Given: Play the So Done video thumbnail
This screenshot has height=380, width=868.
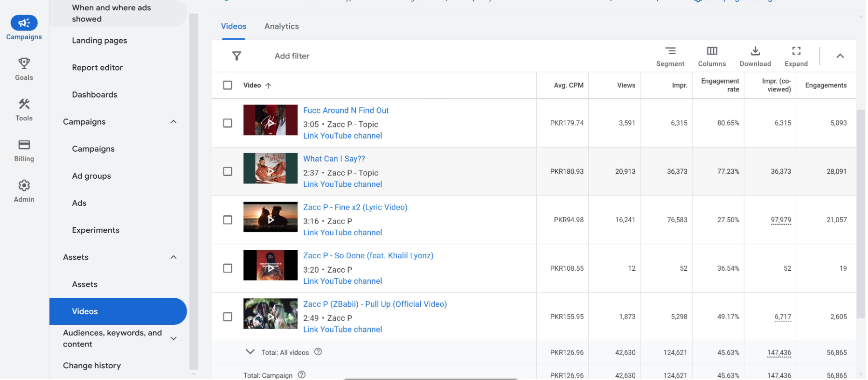Looking at the screenshot, I should [271, 266].
